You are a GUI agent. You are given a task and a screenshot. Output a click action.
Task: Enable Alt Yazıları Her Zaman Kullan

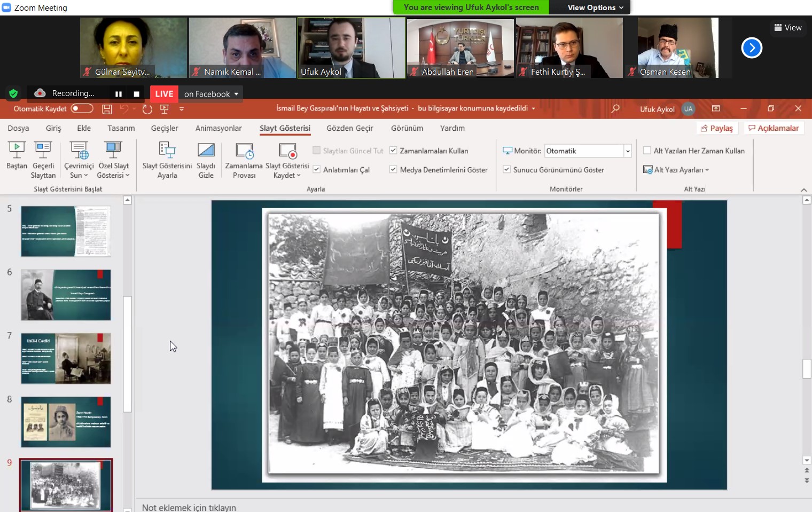(647, 151)
